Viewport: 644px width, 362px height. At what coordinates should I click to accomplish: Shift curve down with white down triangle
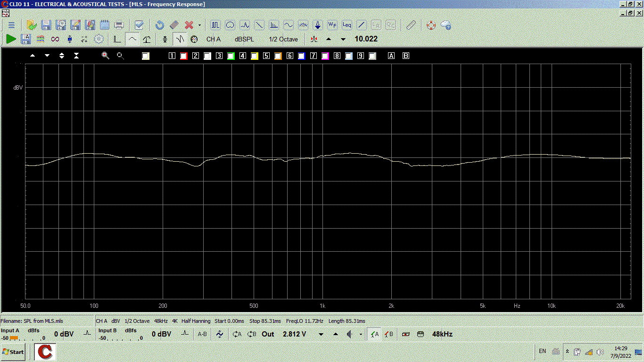coord(47,56)
